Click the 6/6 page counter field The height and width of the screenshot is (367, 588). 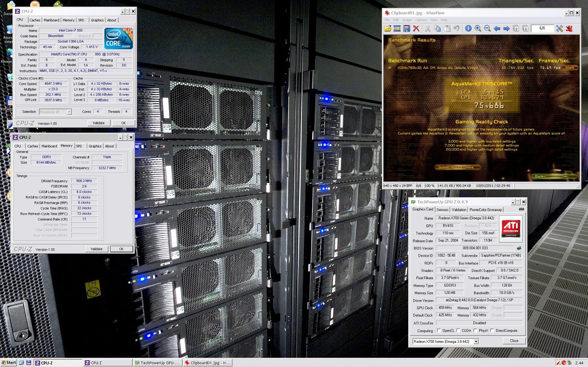tap(542, 28)
